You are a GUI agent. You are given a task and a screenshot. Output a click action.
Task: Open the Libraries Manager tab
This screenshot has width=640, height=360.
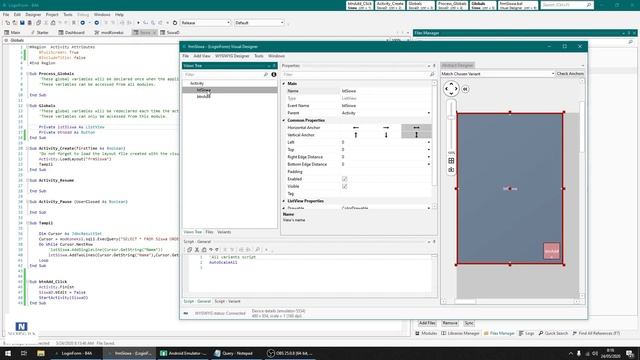click(x=460, y=333)
